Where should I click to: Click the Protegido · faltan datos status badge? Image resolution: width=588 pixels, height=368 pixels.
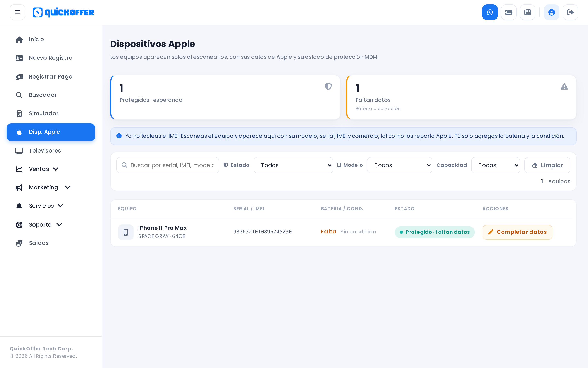[x=435, y=232]
